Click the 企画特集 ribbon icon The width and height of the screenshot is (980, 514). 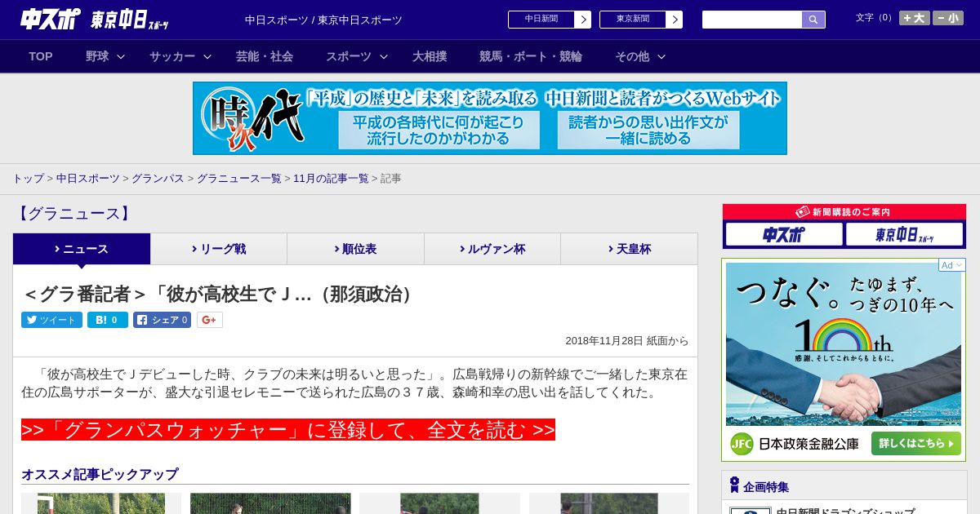[x=734, y=485]
